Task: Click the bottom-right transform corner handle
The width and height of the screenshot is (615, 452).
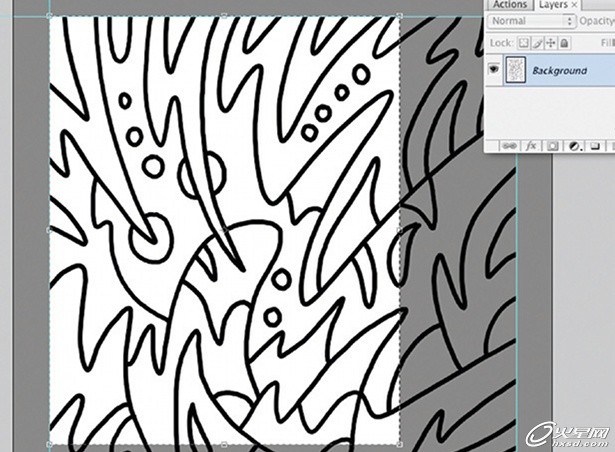Action: coord(400,445)
